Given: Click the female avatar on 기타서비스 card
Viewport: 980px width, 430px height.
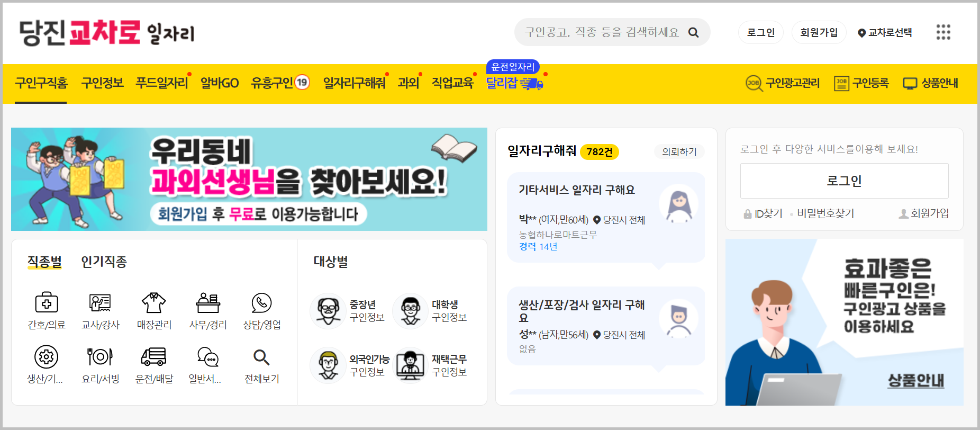Looking at the screenshot, I should tap(678, 204).
